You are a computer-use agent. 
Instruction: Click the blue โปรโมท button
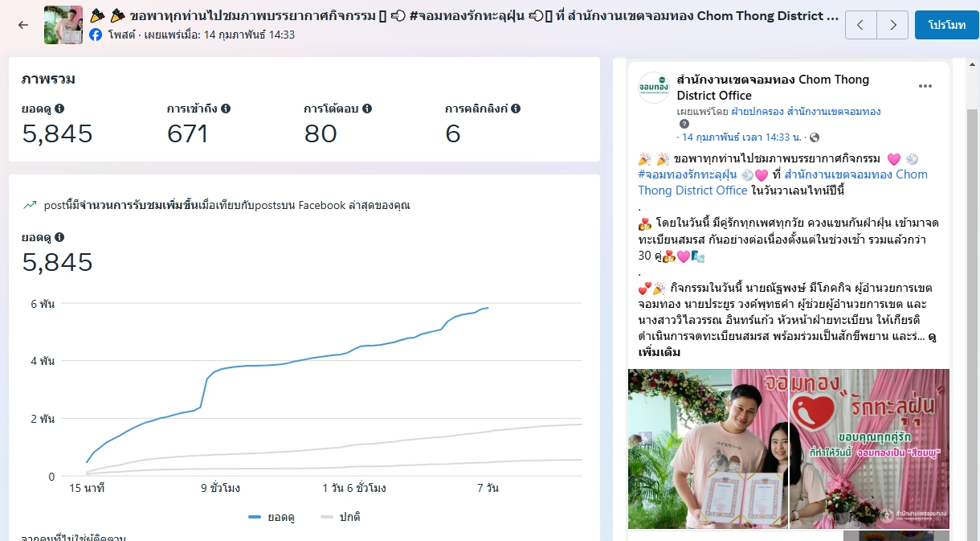point(946,25)
